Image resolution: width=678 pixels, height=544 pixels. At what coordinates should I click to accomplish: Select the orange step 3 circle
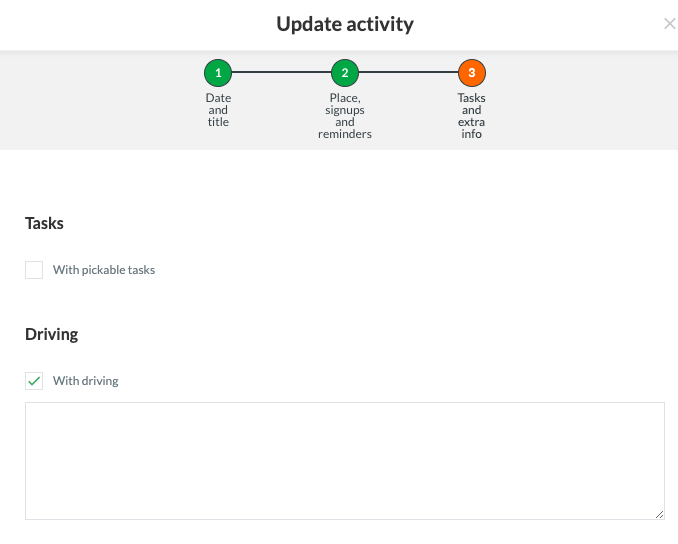[472, 73]
